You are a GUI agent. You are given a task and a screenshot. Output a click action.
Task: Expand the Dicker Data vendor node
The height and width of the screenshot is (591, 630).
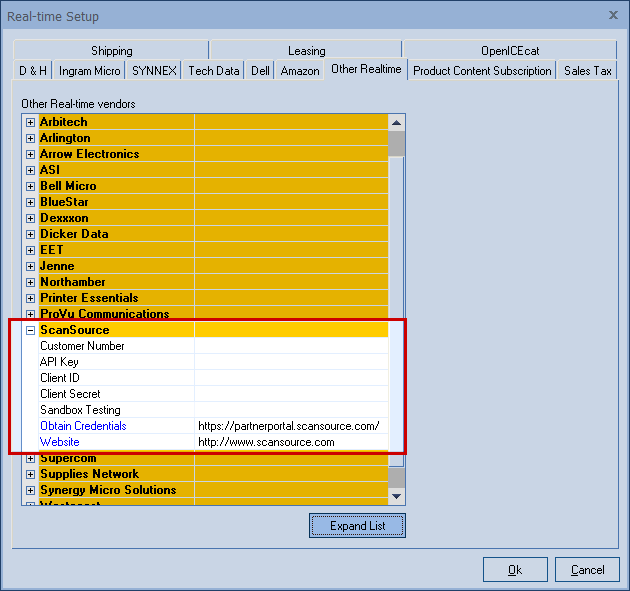[30, 234]
